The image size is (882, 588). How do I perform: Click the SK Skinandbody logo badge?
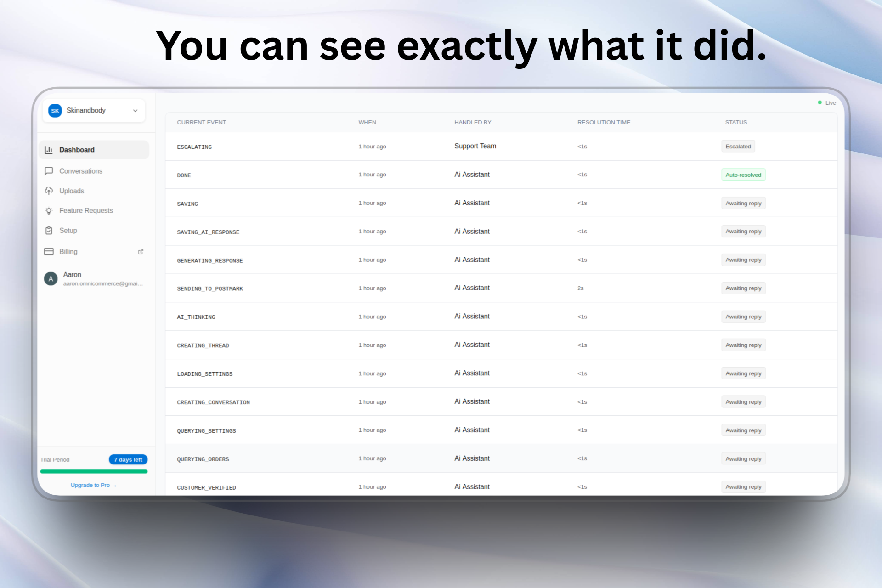click(55, 111)
